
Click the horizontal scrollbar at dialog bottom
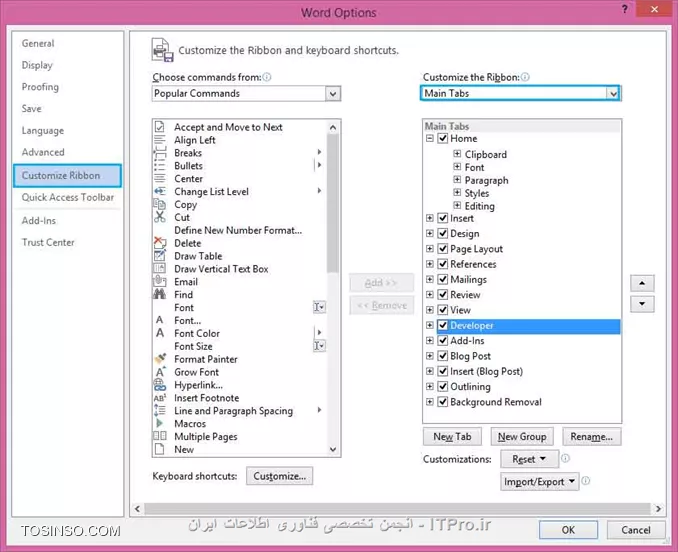(397, 509)
